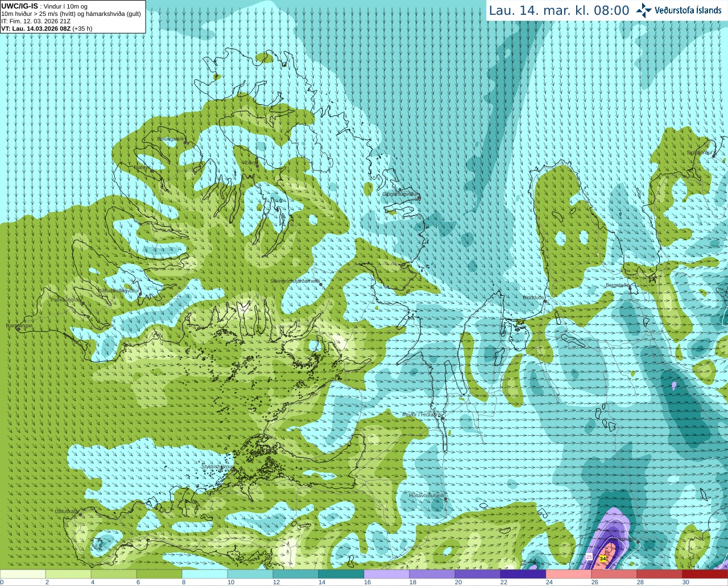Click the 16–18 m/s lavender legend swatch
Viewport: 728px width, 586px height.
(x=387, y=574)
